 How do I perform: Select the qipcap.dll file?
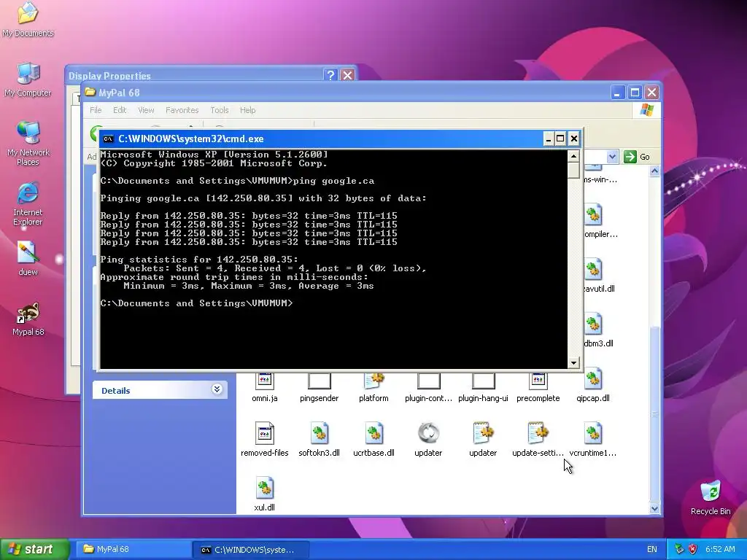pyautogui.click(x=592, y=386)
